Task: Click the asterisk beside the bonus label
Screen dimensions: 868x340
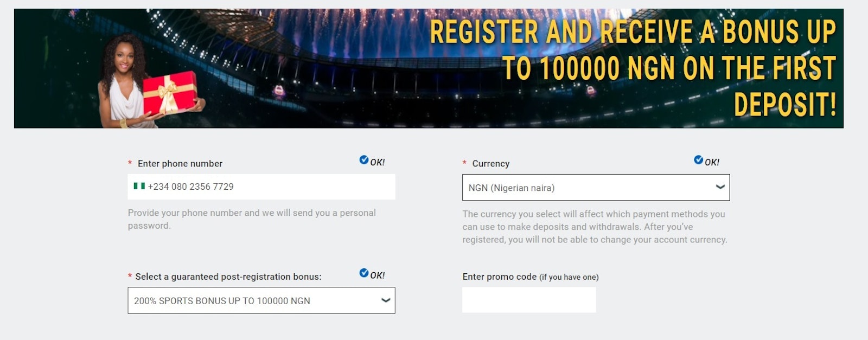Action: [x=130, y=277]
